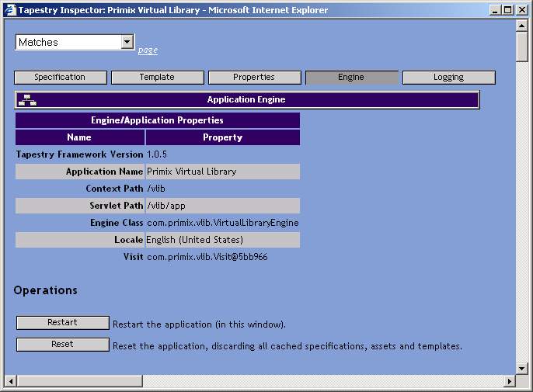The height and width of the screenshot is (392, 533).
Task: Click the Application Engine network icon
Action: 27,100
